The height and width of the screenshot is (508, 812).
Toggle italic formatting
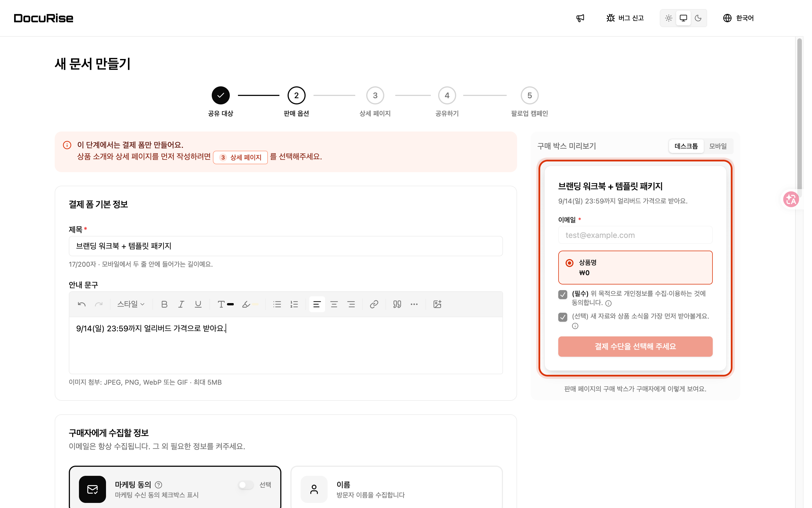(x=181, y=305)
